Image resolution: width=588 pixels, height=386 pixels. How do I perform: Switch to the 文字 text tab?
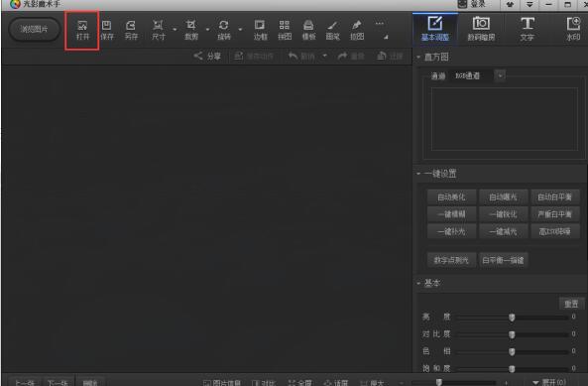(x=528, y=29)
